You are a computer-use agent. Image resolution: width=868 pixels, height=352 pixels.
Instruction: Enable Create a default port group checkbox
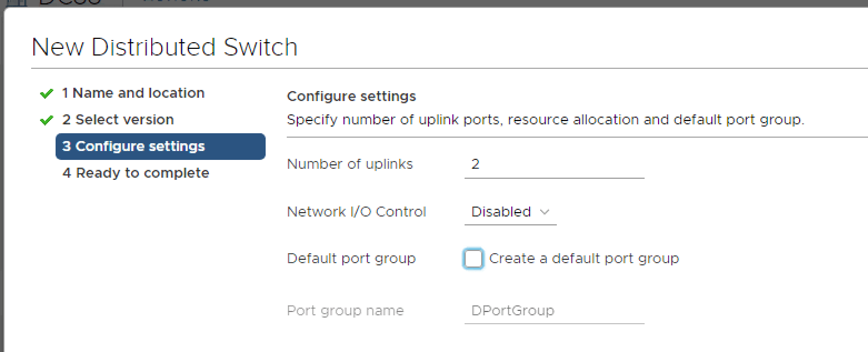click(x=473, y=259)
